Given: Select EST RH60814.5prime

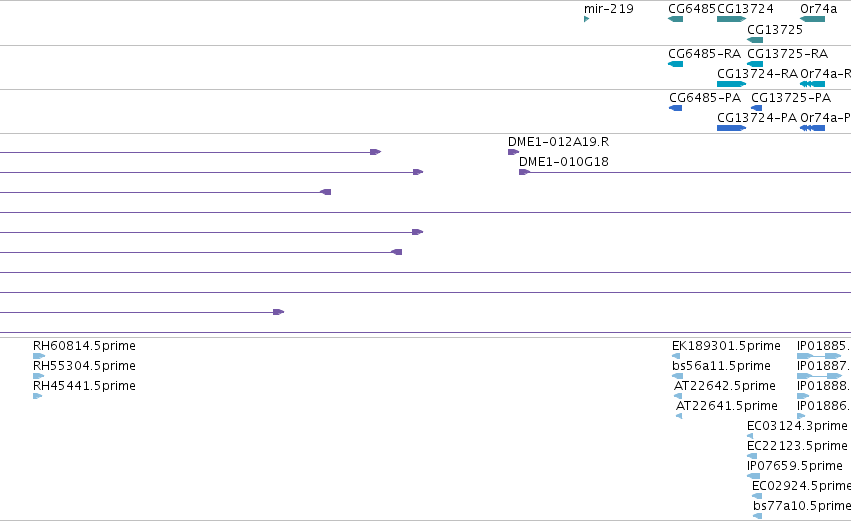Looking at the screenshot, I should click(39, 356).
